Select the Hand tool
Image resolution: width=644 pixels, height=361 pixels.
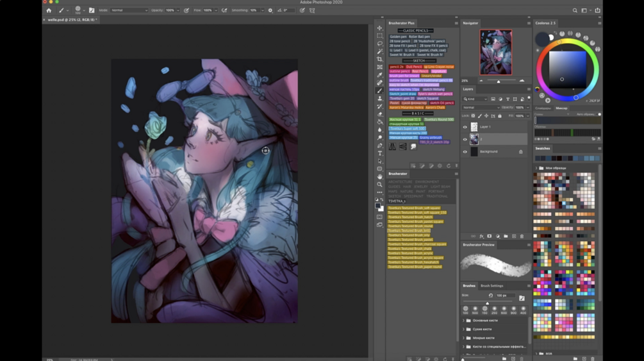(379, 176)
